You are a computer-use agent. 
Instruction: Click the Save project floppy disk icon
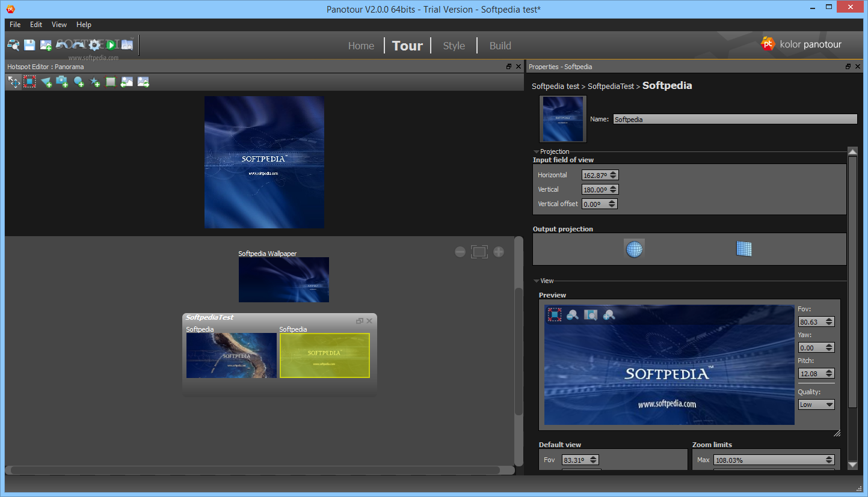tap(29, 45)
